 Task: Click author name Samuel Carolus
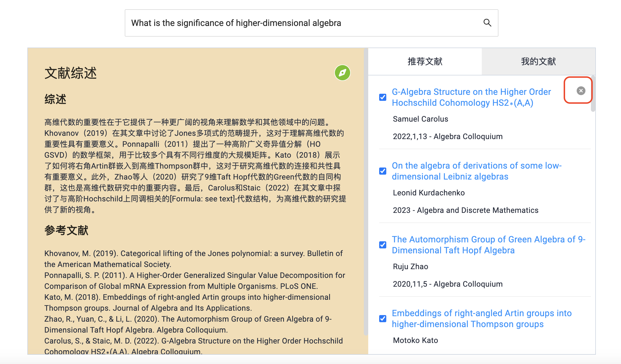click(420, 119)
